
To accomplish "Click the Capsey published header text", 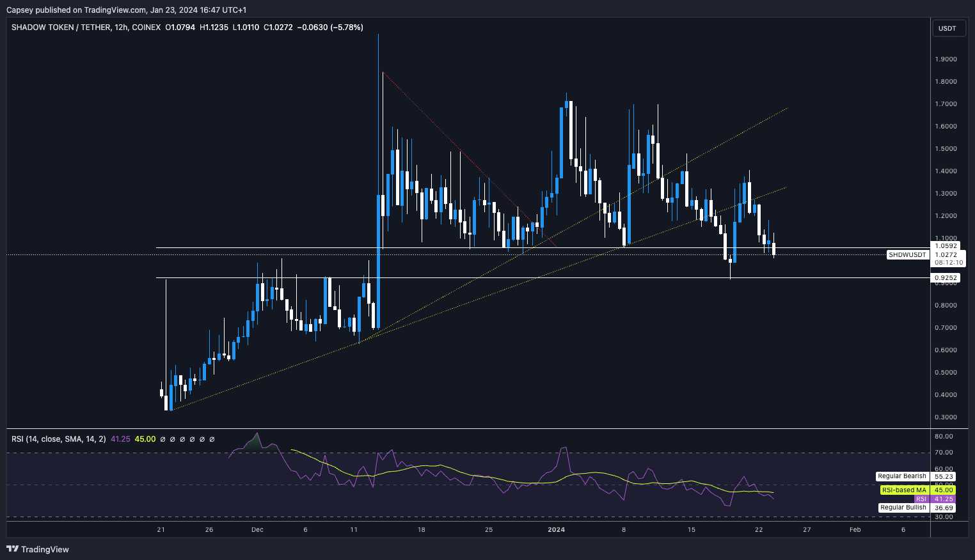I will tap(126, 10).
